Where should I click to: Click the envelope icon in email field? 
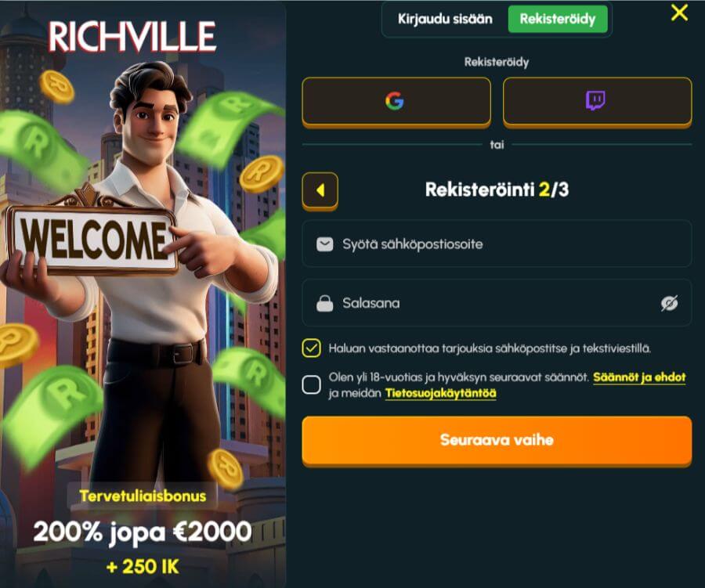click(324, 244)
